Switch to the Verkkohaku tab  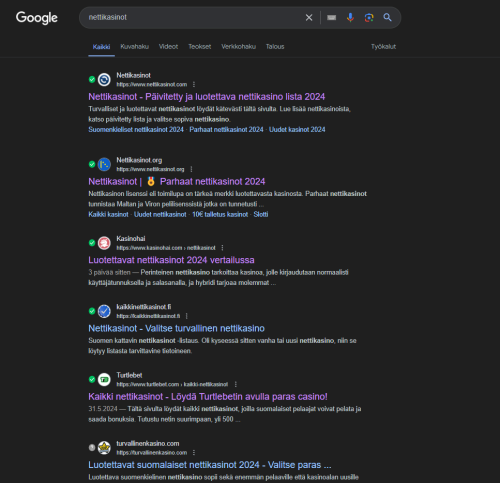point(239,47)
